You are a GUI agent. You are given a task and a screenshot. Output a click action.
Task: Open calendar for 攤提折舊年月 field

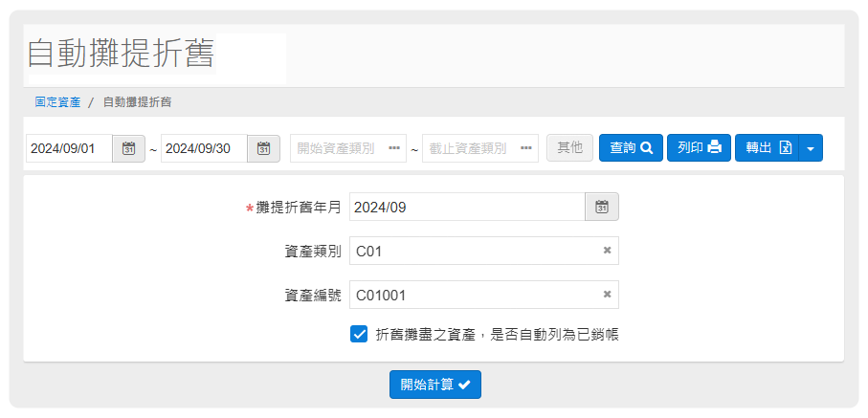click(x=602, y=207)
